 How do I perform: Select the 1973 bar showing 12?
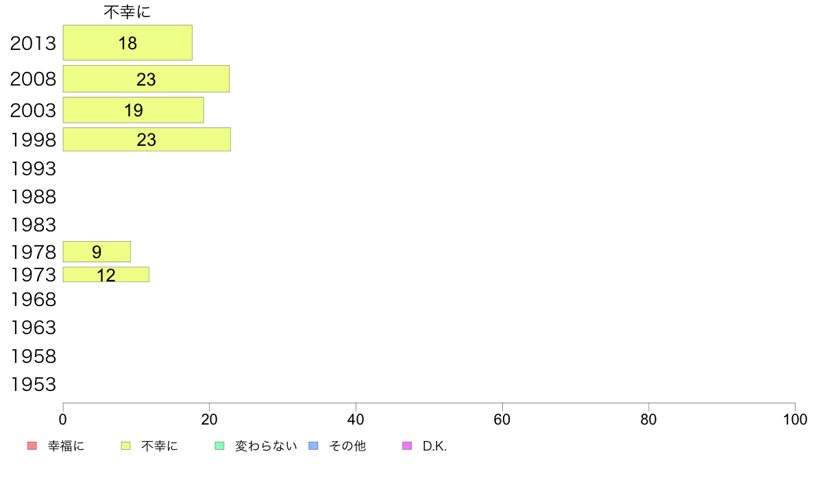click(106, 275)
